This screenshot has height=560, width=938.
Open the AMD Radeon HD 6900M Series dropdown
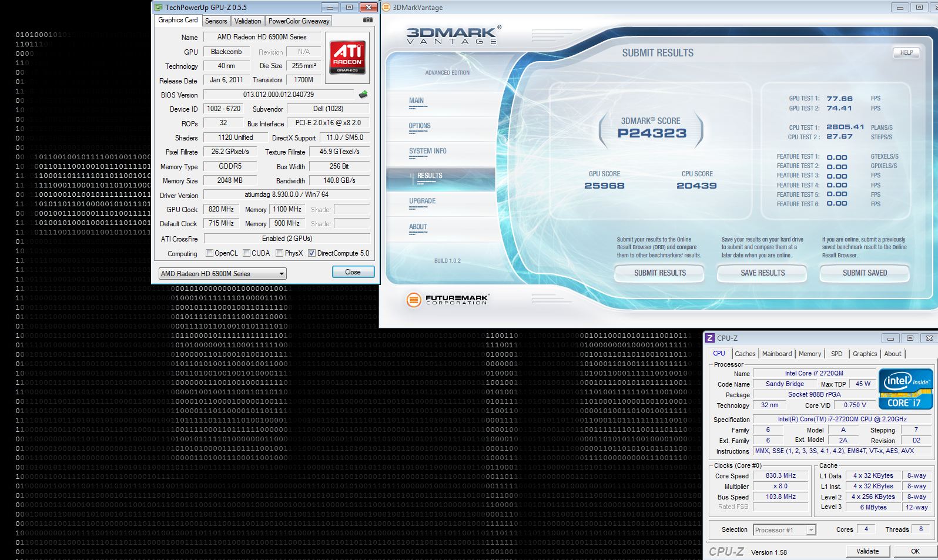[222, 274]
